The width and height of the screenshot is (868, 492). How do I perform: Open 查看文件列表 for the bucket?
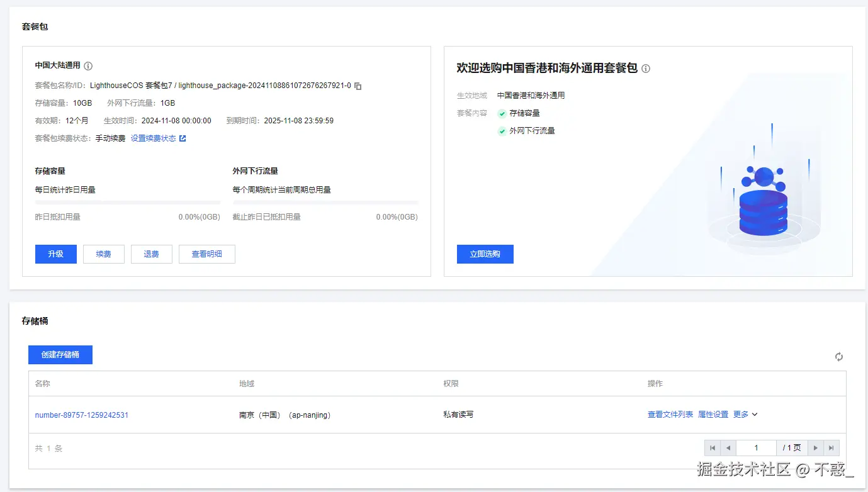tap(670, 414)
